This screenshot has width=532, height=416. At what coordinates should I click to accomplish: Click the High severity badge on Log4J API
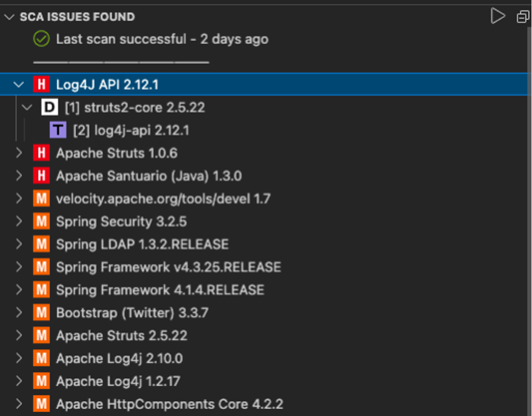coord(41,84)
